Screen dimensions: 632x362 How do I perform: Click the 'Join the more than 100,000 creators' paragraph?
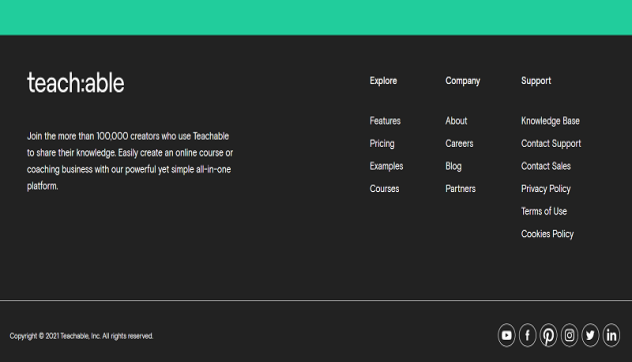coord(130,161)
